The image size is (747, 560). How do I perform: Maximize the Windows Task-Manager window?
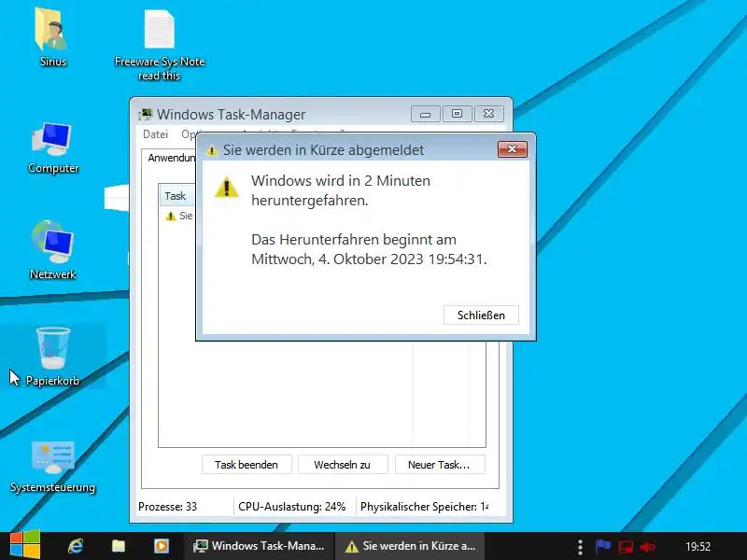pyautogui.click(x=457, y=114)
